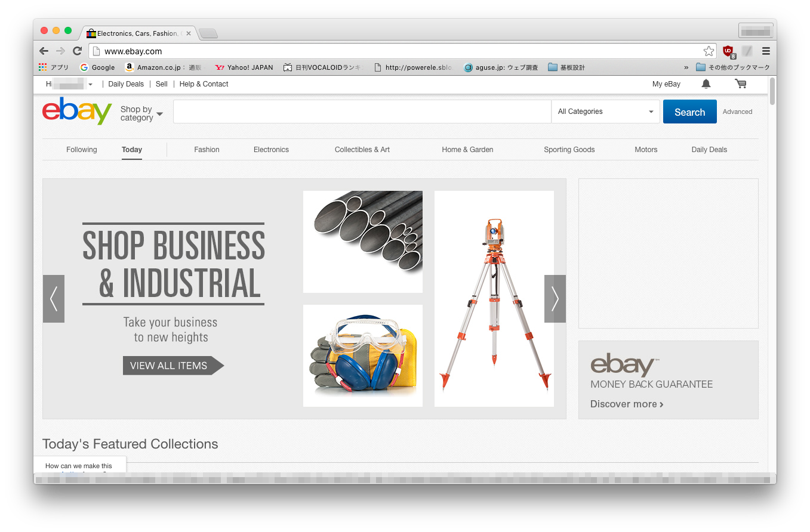This screenshot has width=810, height=532.
Task: Show hidden bookmarks with the » chevron
Action: tap(686, 67)
